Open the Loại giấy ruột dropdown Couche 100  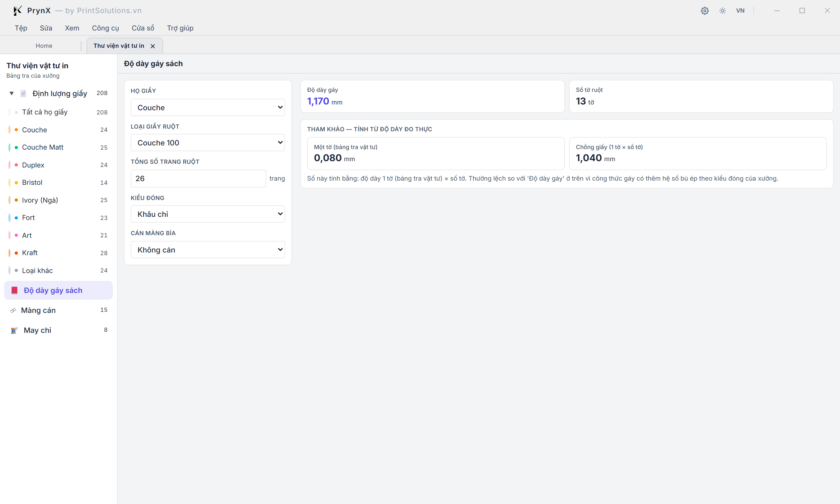pos(208,143)
